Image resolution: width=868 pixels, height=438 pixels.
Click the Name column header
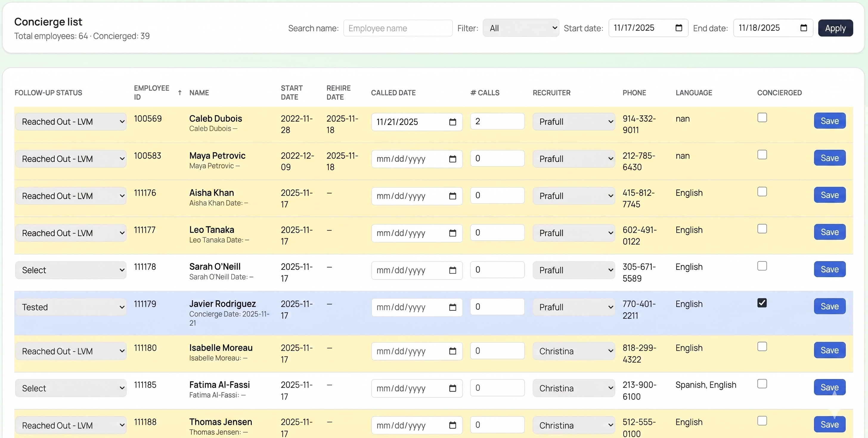(x=199, y=93)
